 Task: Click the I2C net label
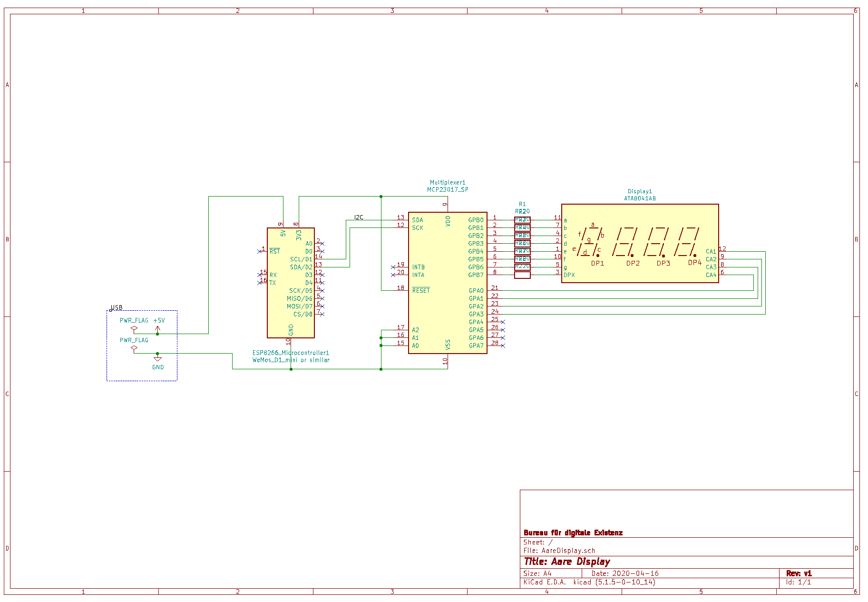(359, 217)
